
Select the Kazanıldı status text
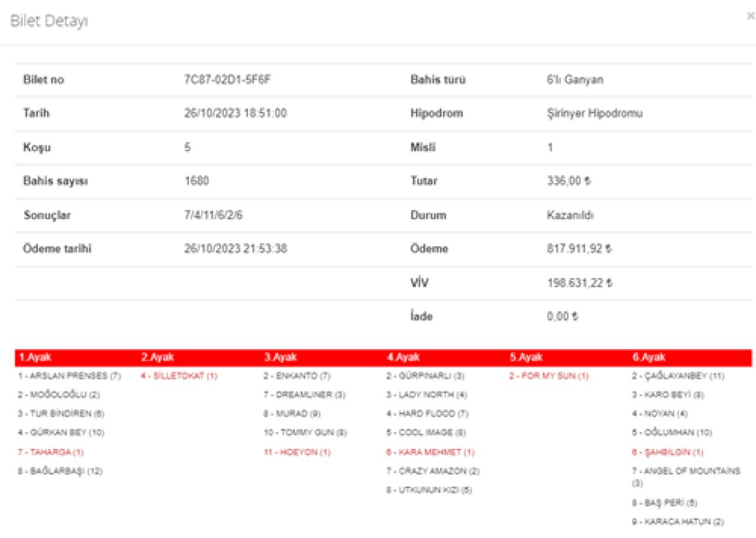(570, 216)
